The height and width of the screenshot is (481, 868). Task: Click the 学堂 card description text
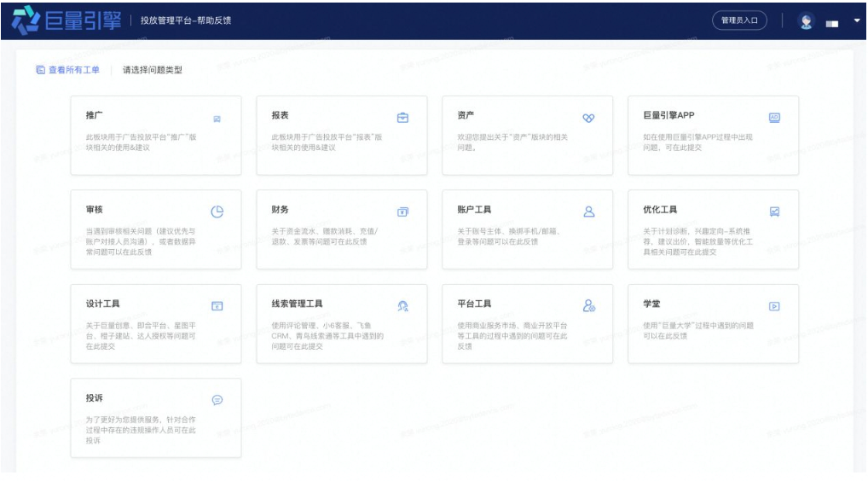click(x=697, y=330)
